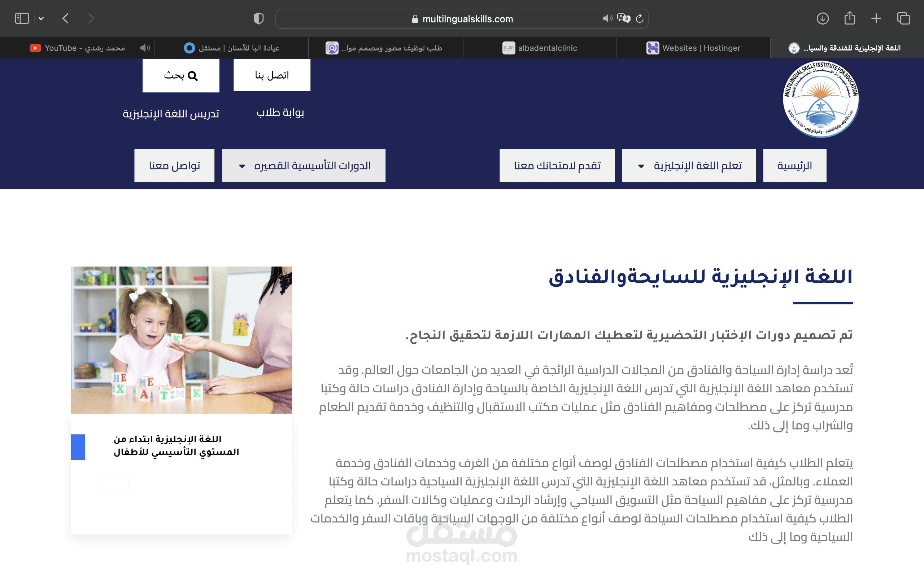The image size is (924, 577).
Task: Switch to the Websites | Hostinger tab
Action: pyautogui.click(x=693, y=48)
